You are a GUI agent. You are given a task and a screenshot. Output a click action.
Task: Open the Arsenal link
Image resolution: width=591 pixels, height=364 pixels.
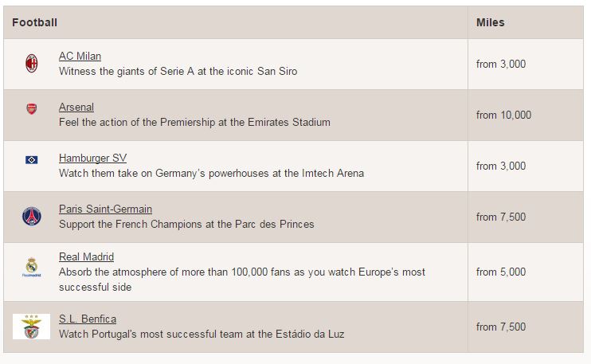point(76,108)
